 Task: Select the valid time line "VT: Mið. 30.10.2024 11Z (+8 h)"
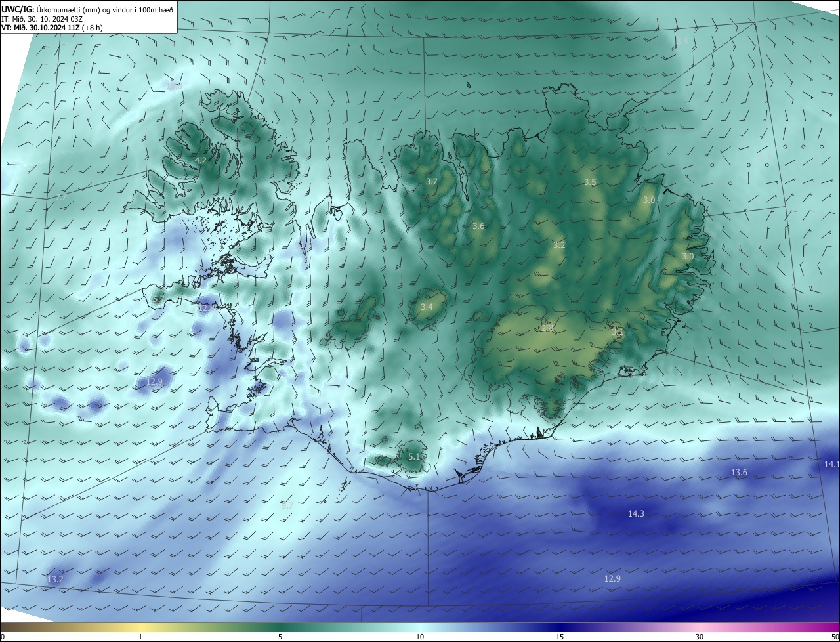click(x=52, y=28)
